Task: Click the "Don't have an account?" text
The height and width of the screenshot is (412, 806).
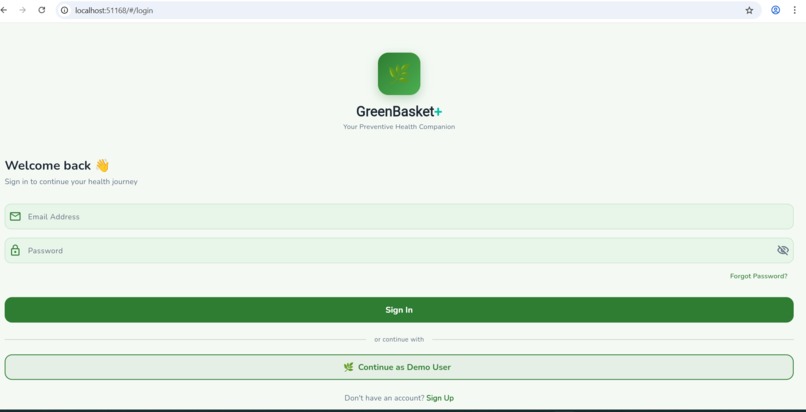Action: (x=384, y=398)
